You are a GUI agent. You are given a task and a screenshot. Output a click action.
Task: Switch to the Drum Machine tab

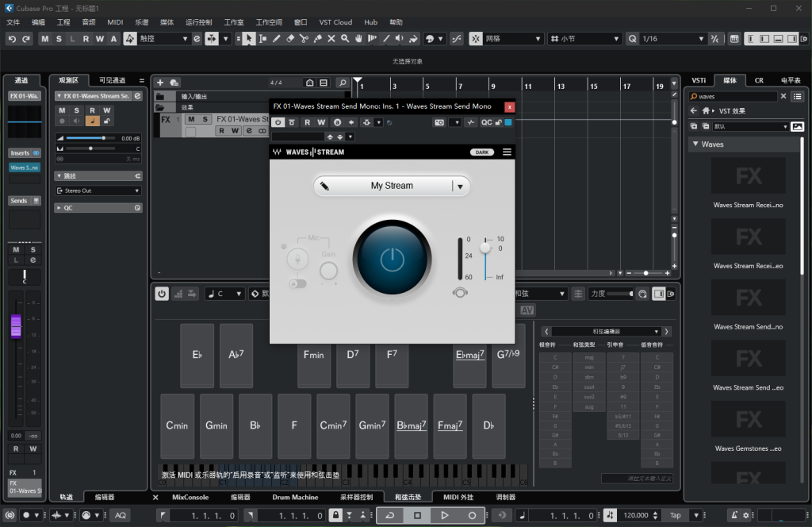click(295, 497)
